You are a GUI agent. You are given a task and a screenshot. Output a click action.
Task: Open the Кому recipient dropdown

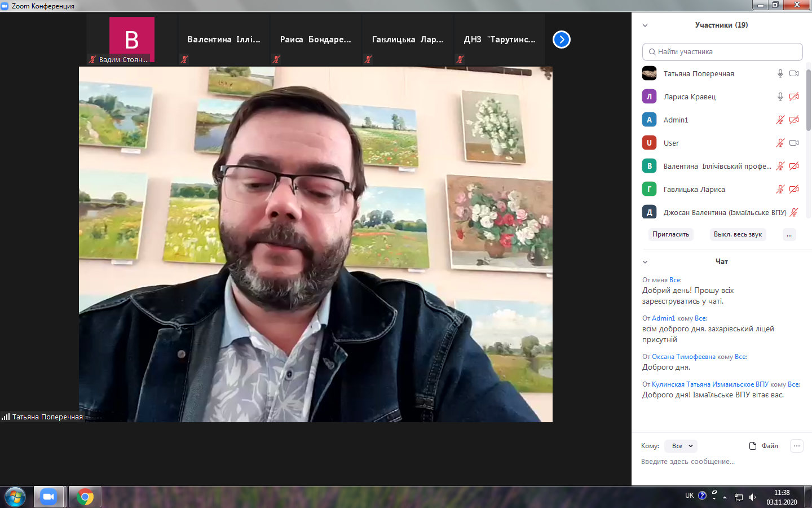(x=681, y=446)
